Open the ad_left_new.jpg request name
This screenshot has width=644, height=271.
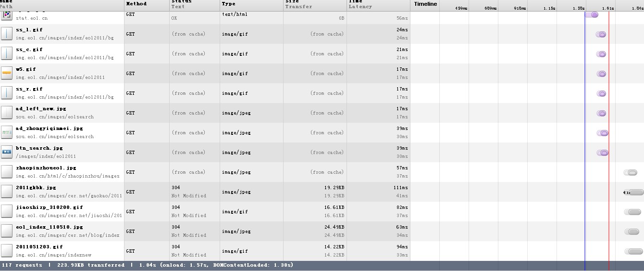[x=41, y=109]
